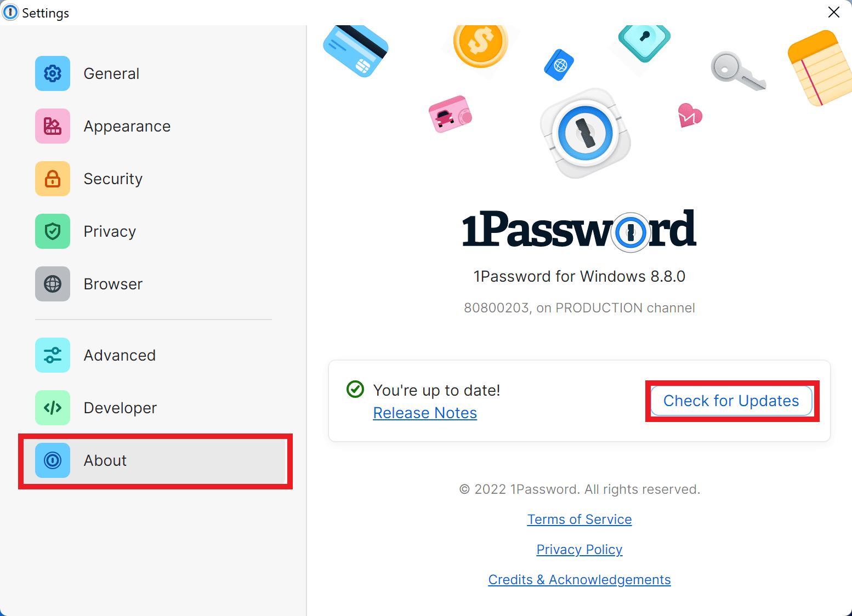Open Security via the padlock icon
Viewport: 852px width, 616px height.
coord(52,179)
